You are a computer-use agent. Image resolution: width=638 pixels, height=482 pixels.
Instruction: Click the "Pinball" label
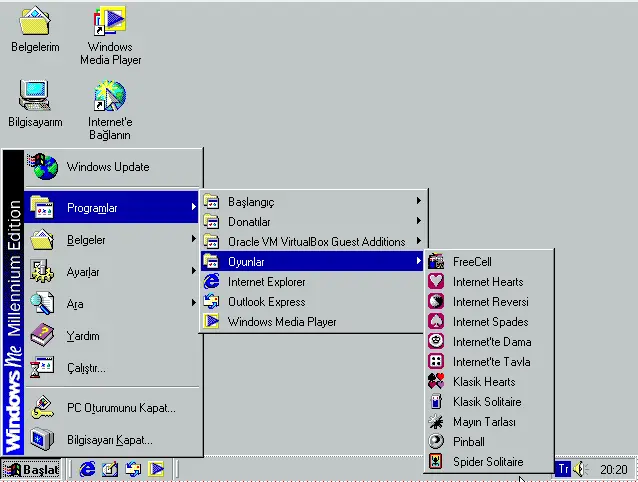[x=469, y=441]
